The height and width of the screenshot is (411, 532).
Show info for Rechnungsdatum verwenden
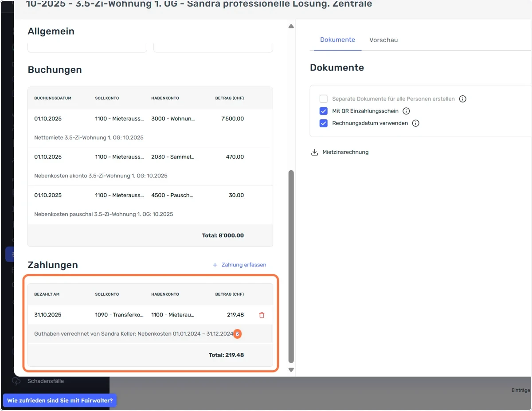(x=415, y=123)
